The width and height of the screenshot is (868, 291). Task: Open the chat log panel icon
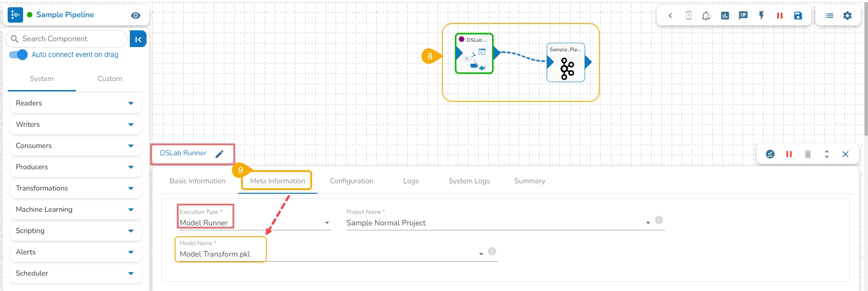click(743, 16)
